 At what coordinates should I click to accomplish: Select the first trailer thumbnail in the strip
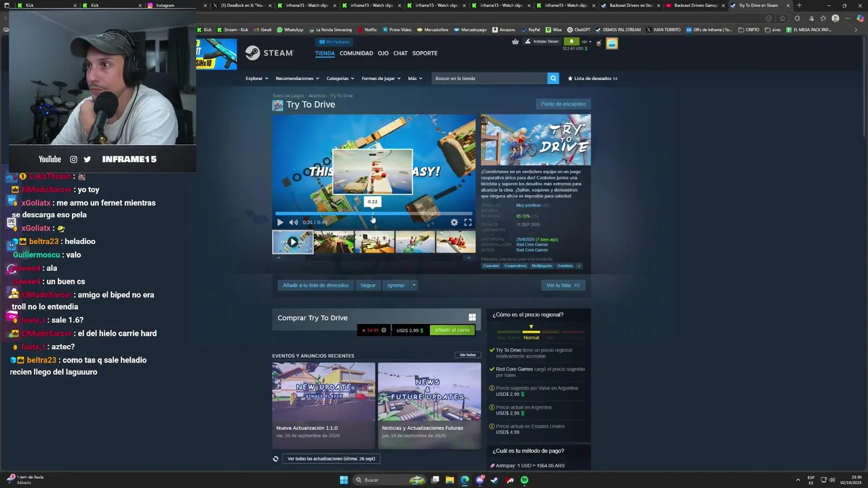pos(292,242)
